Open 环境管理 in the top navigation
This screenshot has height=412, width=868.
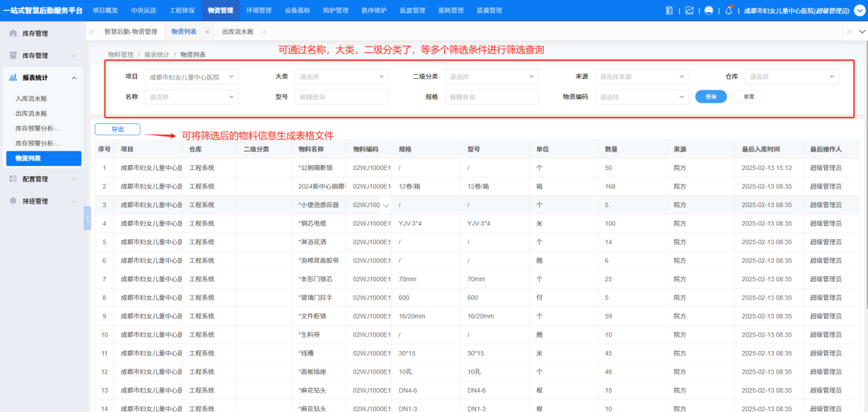258,10
